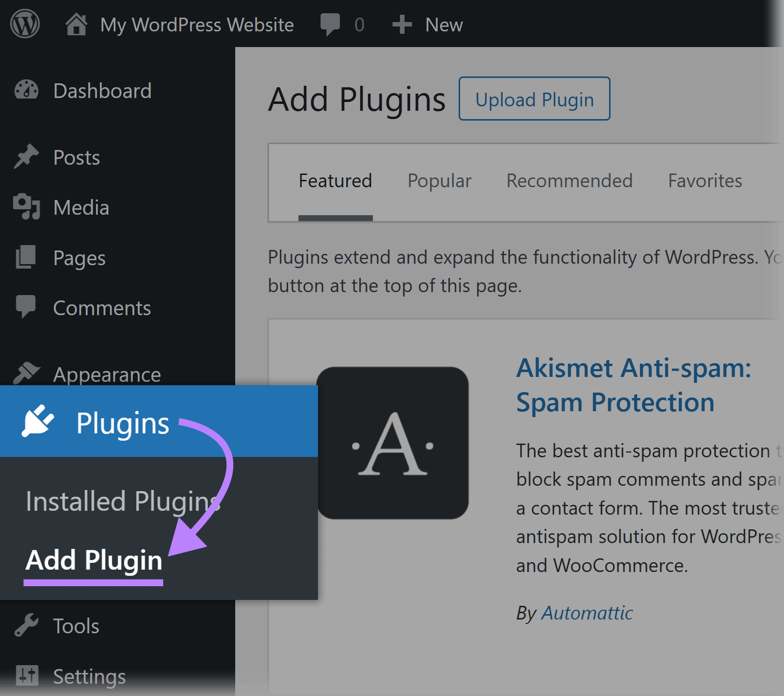Screen dimensions: 784x696
Task: Open the Add Plugin page
Action: pyautogui.click(x=93, y=560)
